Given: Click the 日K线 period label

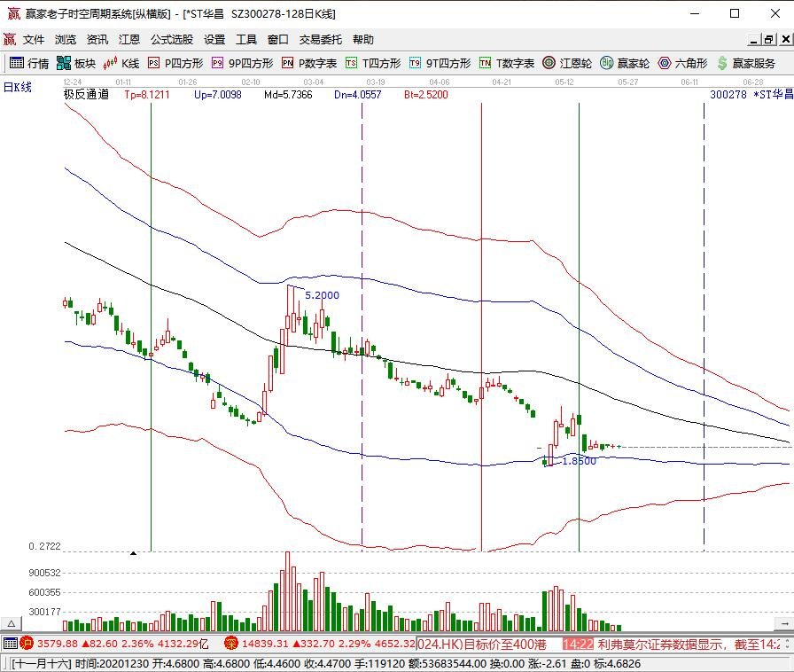Looking at the screenshot, I should [x=17, y=87].
